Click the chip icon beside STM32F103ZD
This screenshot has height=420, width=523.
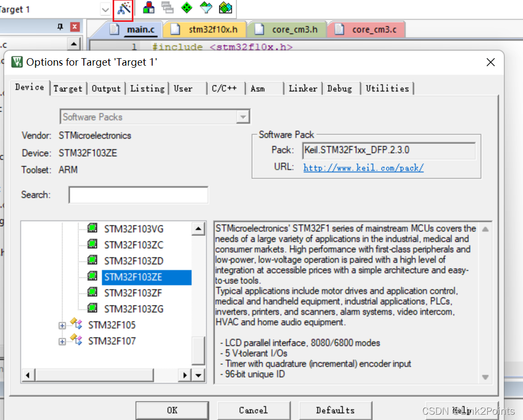click(x=92, y=259)
